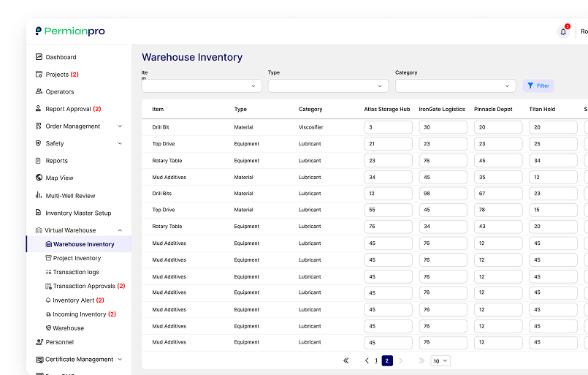Screen dimensions: 588x375
Task: Edit Drill Bits Pinnacle Depot value 67
Action: (498, 194)
